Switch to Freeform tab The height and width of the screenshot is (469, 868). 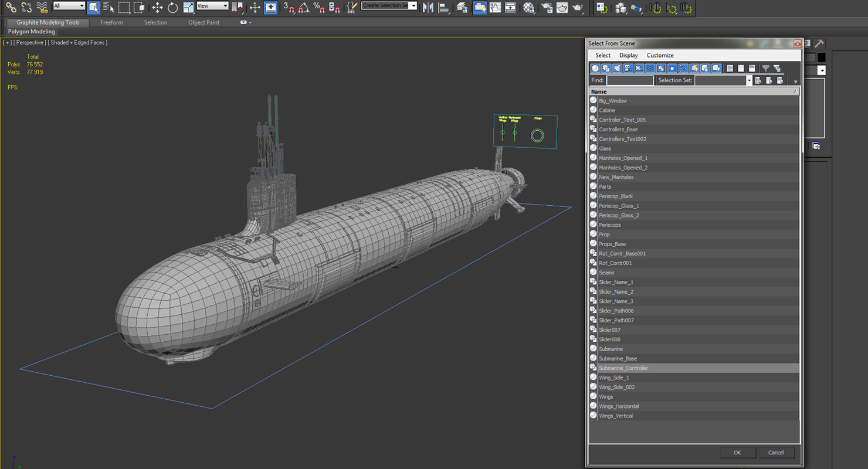point(111,22)
